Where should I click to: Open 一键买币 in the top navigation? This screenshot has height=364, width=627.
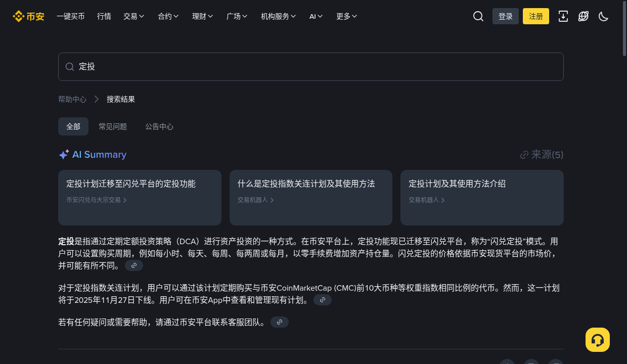click(x=71, y=16)
